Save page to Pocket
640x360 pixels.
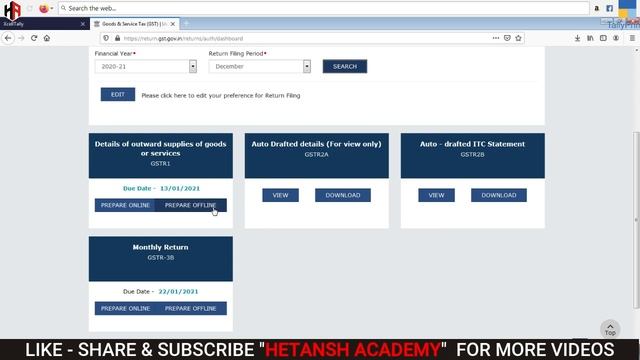click(x=507, y=38)
